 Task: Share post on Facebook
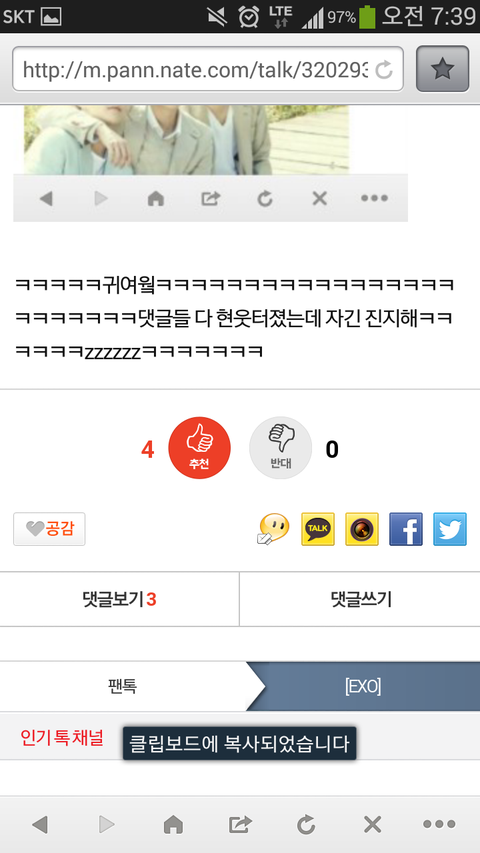pos(406,529)
